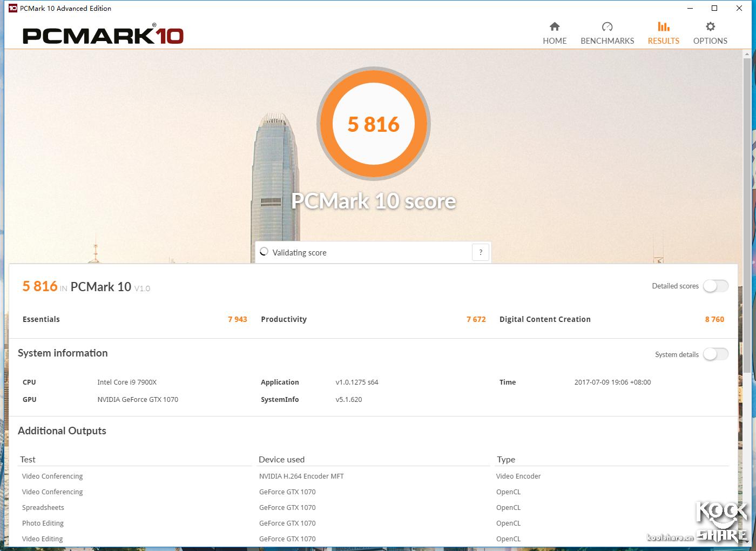Screen dimensions: 756x551
Task: Click the Results bar chart icon
Action: tap(663, 26)
